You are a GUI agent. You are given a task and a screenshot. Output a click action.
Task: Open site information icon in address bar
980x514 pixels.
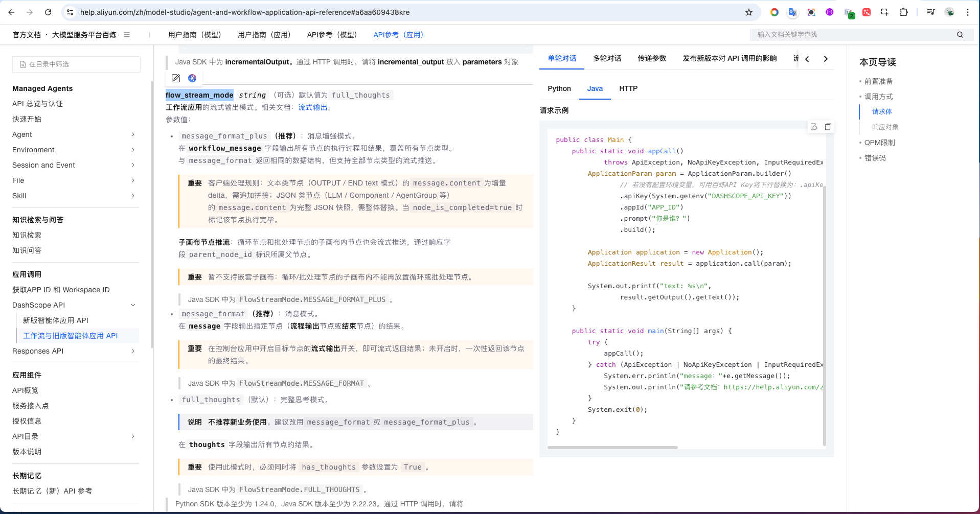(x=70, y=12)
